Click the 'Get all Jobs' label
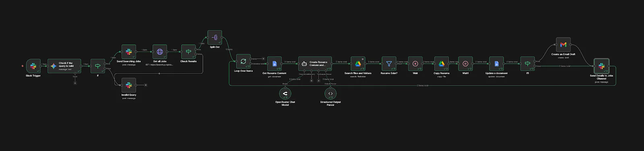 click(x=160, y=62)
